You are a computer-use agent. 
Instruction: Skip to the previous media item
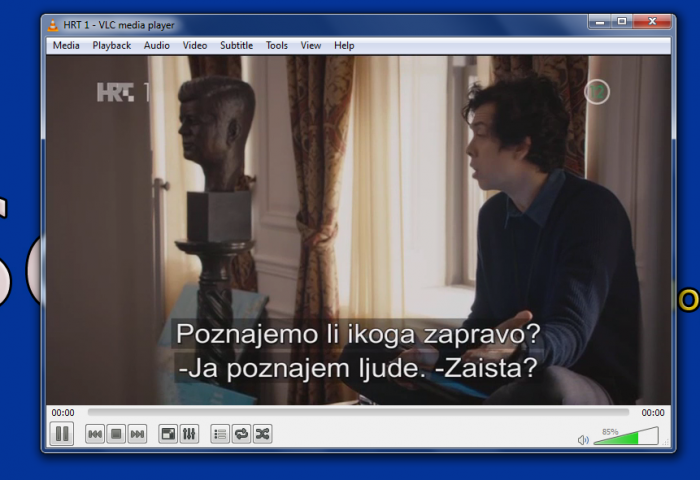95,434
